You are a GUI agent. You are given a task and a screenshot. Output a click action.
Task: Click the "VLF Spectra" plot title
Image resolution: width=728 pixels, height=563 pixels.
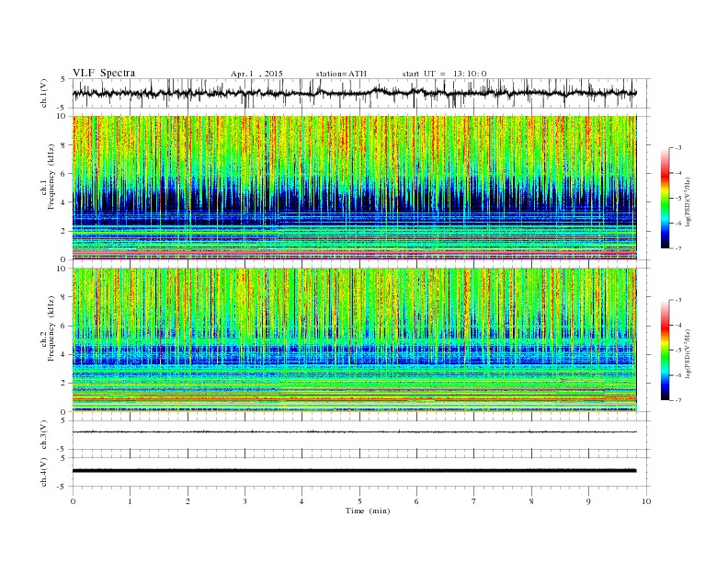[104, 73]
